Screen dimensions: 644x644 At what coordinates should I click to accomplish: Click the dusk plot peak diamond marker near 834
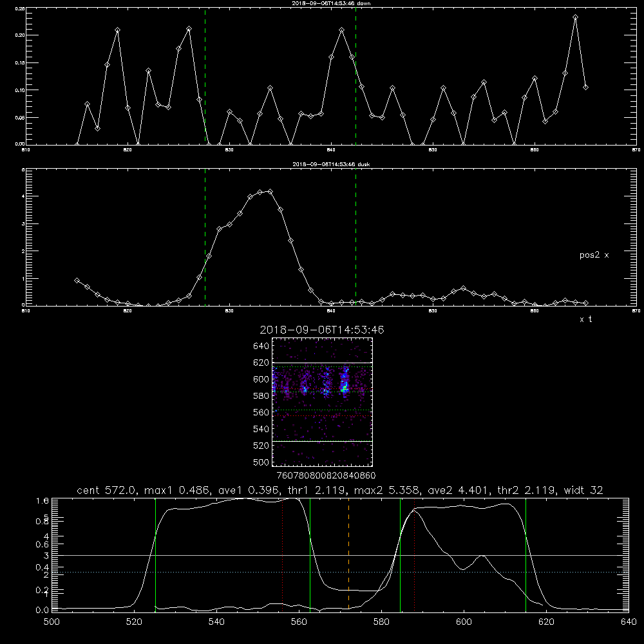(x=270, y=191)
